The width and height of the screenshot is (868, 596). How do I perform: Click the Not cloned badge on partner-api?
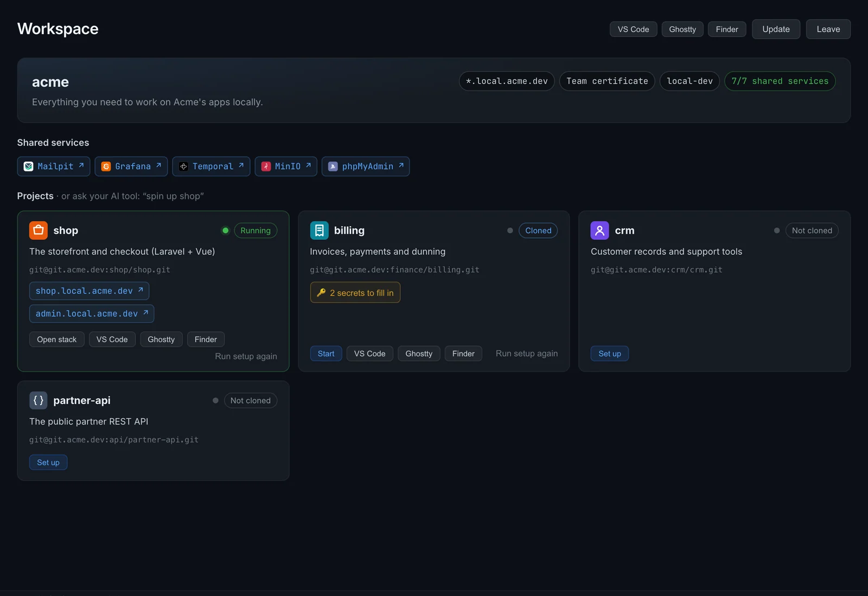[x=251, y=400]
